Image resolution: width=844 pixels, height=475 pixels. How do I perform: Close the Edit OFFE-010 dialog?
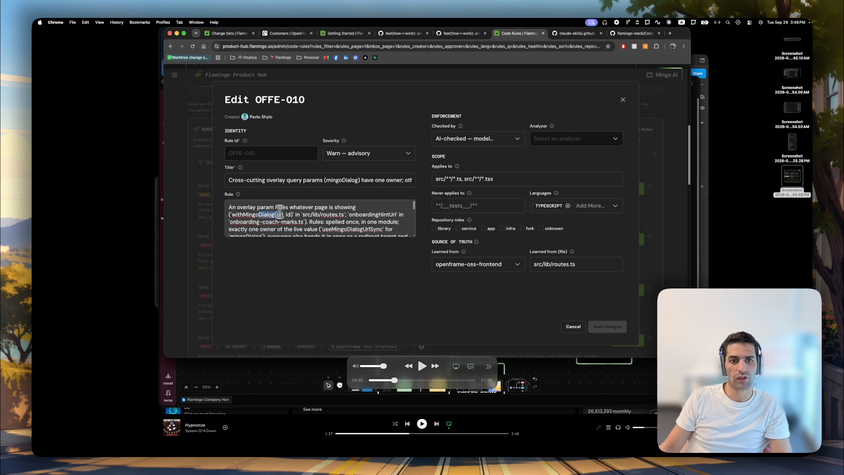[623, 100]
